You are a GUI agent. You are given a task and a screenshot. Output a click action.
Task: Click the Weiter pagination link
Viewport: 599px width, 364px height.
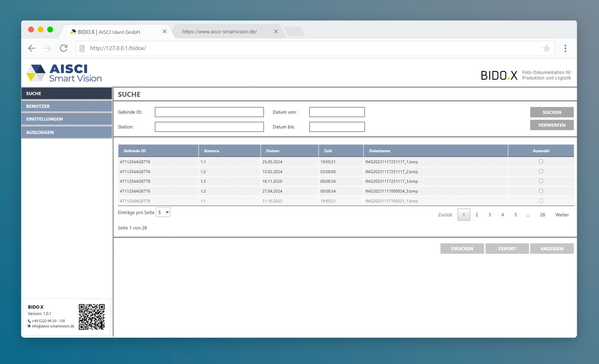(x=562, y=215)
